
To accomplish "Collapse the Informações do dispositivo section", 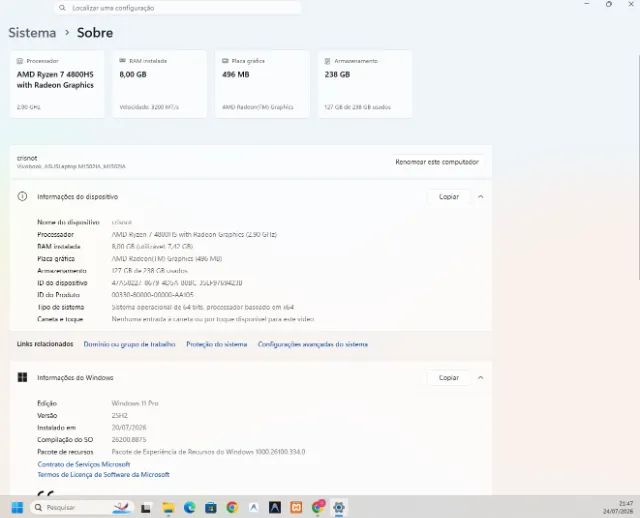I will (481, 196).
